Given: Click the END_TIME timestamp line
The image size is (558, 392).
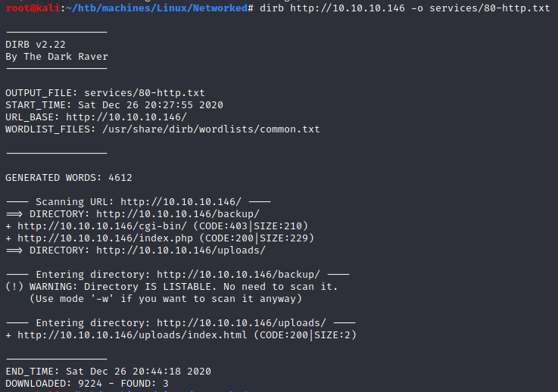Looking at the screenshot, I should tap(108, 371).
